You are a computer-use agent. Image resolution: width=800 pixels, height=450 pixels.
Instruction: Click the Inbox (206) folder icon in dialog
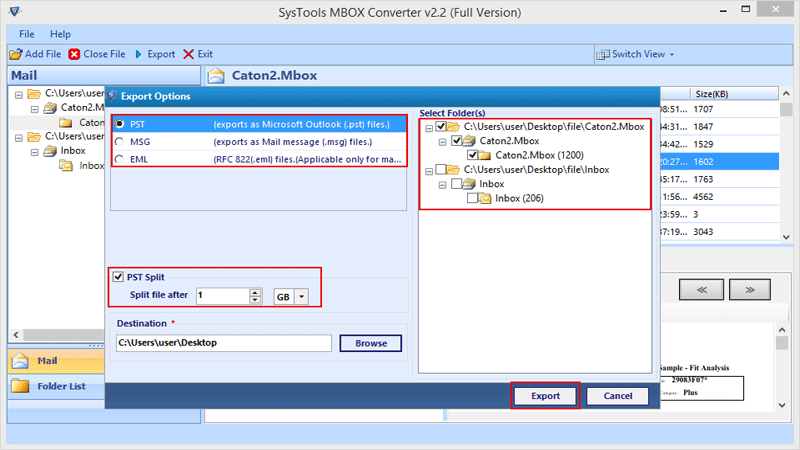(x=485, y=198)
